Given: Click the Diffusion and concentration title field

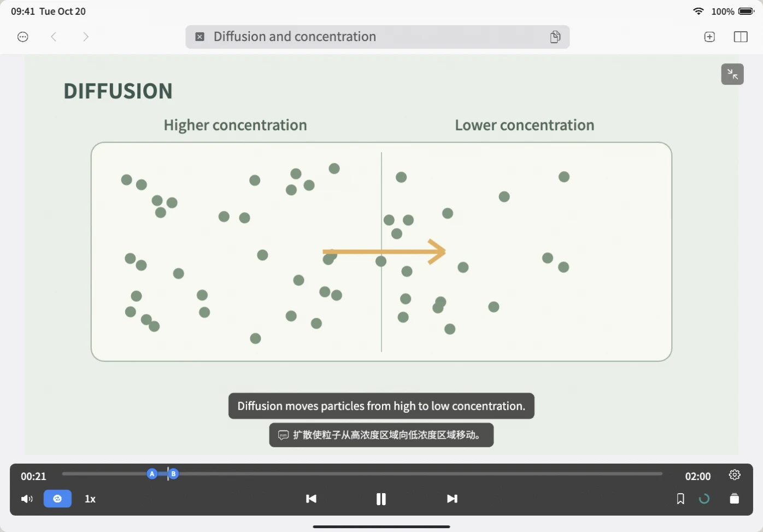Looking at the screenshot, I should (x=377, y=37).
